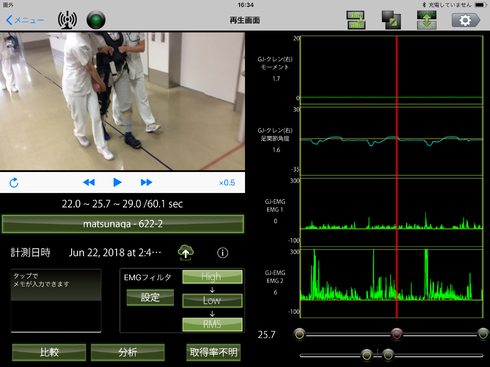Rewind the video playback
The width and height of the screenshot is (490, 367).
pos(89,182)
